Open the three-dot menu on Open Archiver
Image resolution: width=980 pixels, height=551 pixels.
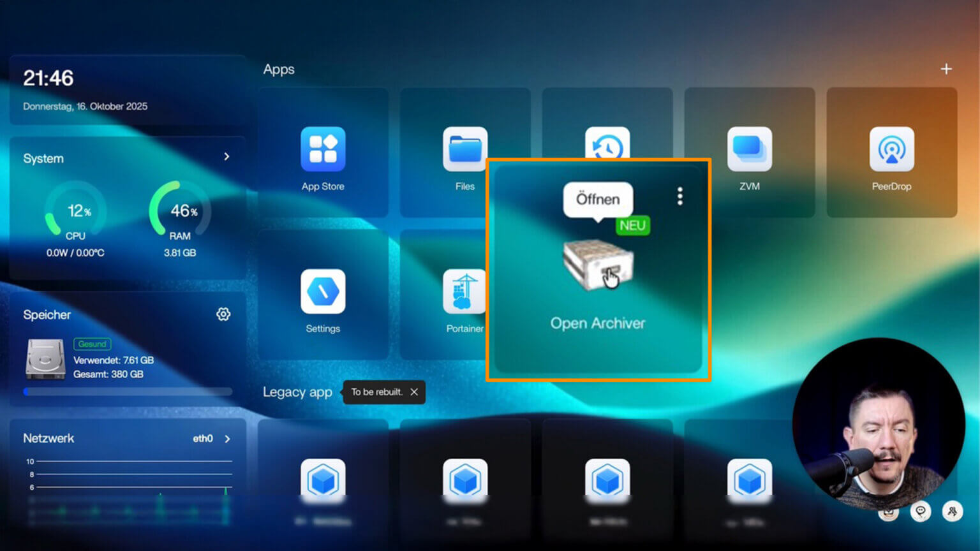pos(680,196)
